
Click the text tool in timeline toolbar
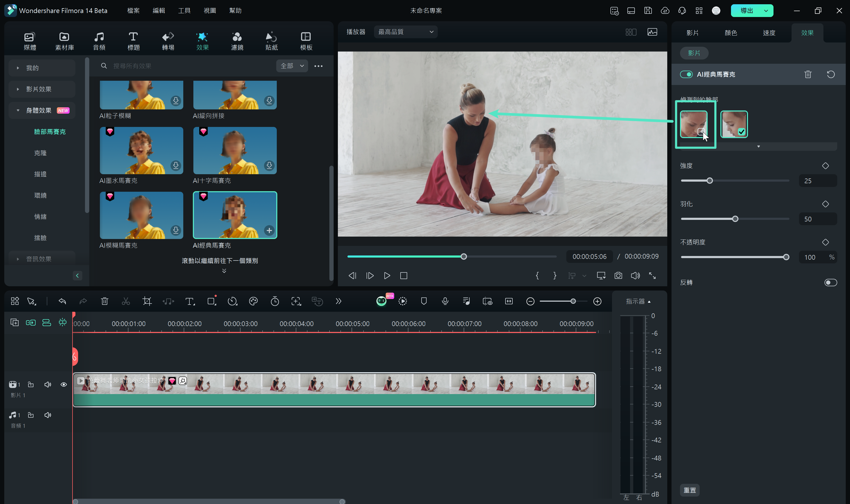click(190, 301)
